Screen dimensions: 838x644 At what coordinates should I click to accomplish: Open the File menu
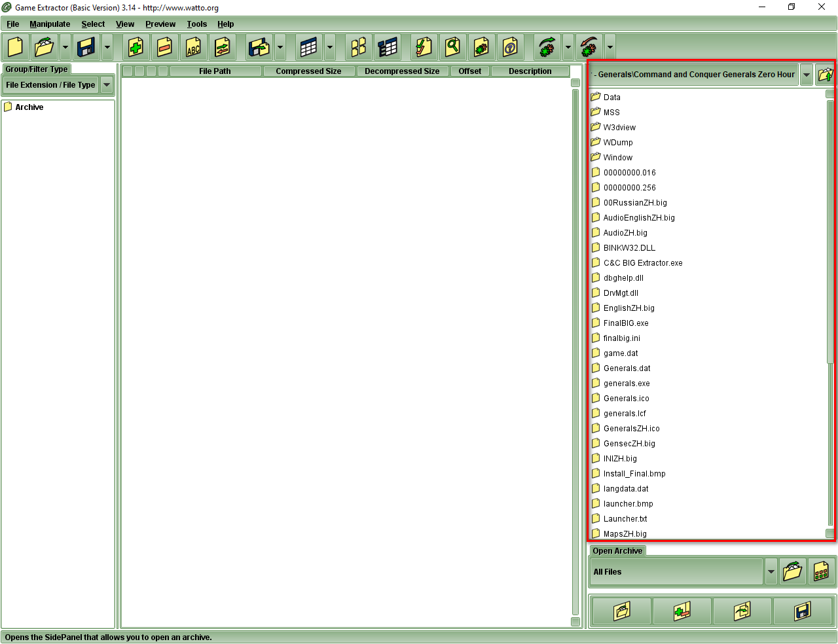[x=12, y=24]
